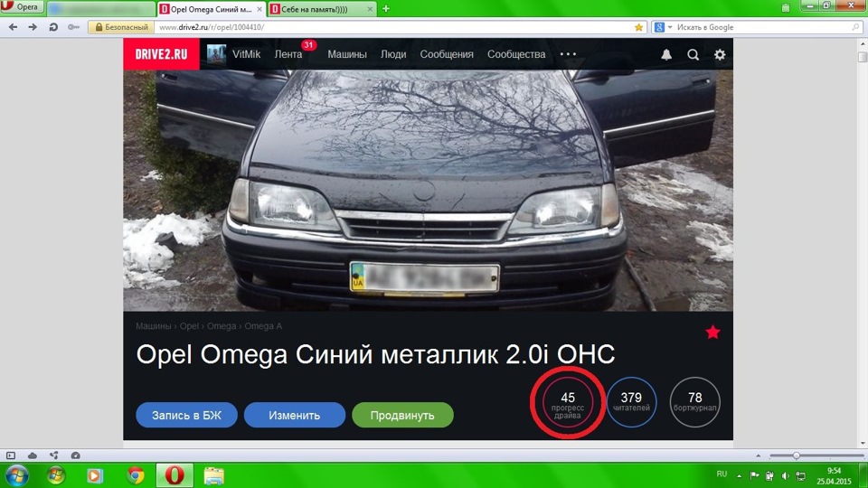Screen dimensions: 868x488
Task: Click 'Omega' breadcrumb link
Action: 222,326
